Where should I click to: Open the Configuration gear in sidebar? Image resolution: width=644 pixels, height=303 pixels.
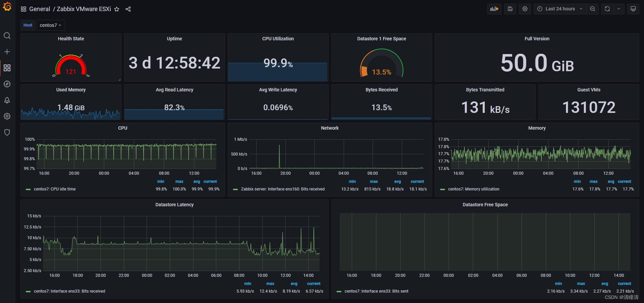pyautogui.click(x=7, y=116)
